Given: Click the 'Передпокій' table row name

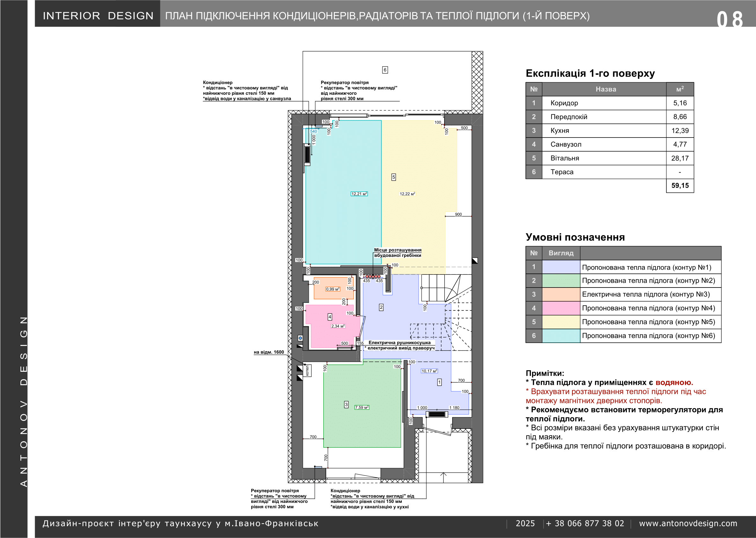Looking at the screenshot, I should (569, 117).
